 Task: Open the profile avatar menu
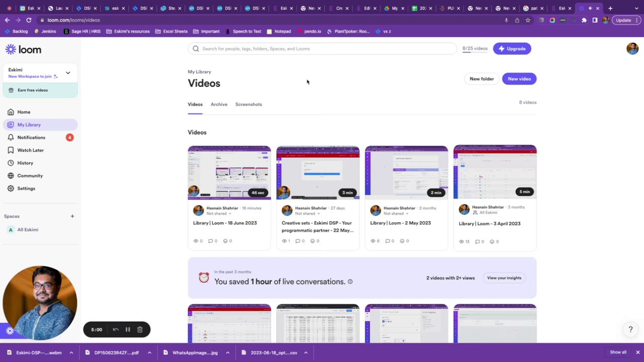pyautogui.click(x=632, y=48)
